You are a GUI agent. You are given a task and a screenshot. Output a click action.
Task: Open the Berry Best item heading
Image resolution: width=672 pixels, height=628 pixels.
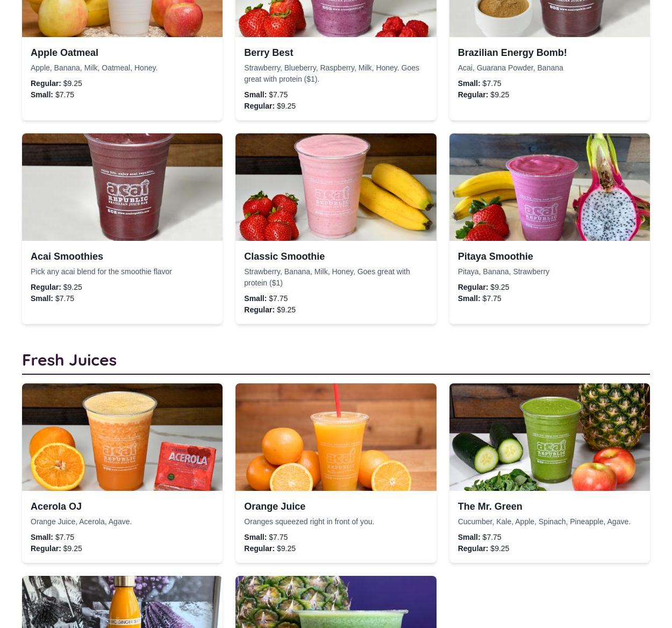point(268,53)
